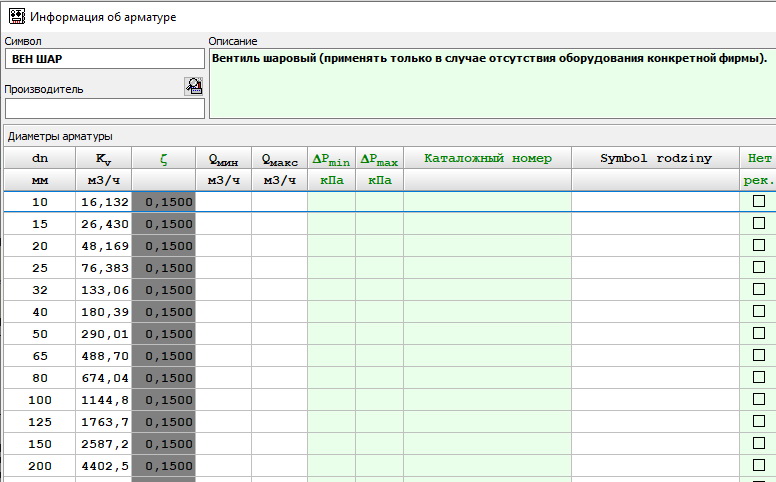776x482 pixels.
Task: Check the Нет рек. box for dn 40
Action: click(x=759, y=311)
